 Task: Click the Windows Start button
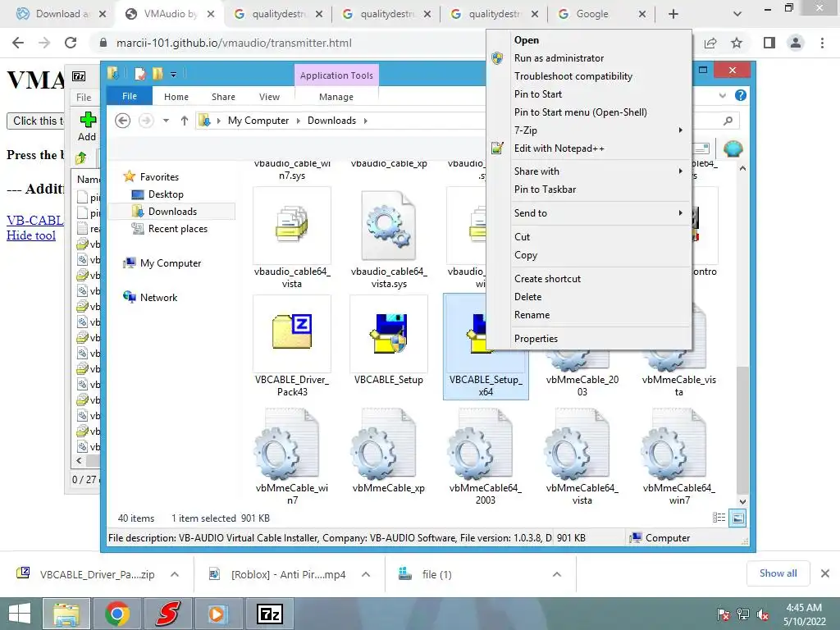point(20,614)
